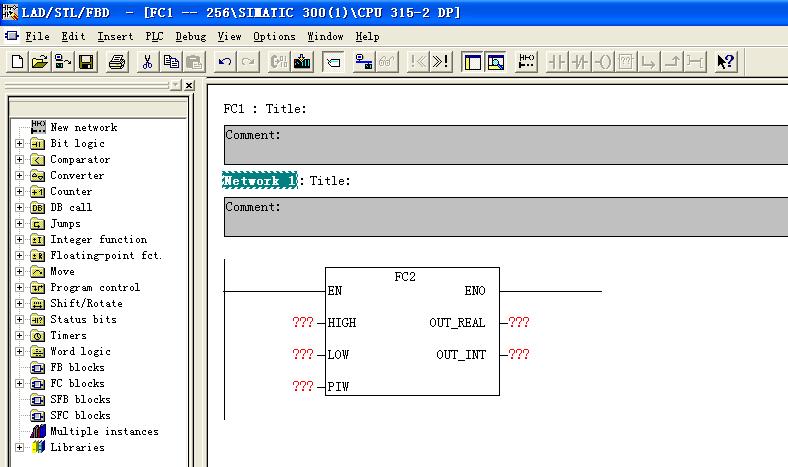Click the context Help arrow icon
Screen dimensions: 788x467
click(725, 62)
